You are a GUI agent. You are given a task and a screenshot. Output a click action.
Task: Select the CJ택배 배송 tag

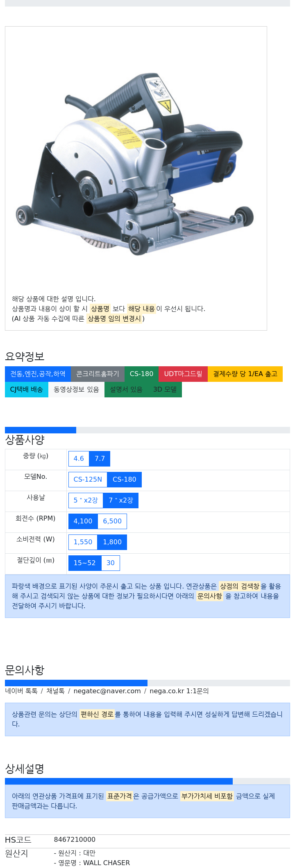(27, 390)
